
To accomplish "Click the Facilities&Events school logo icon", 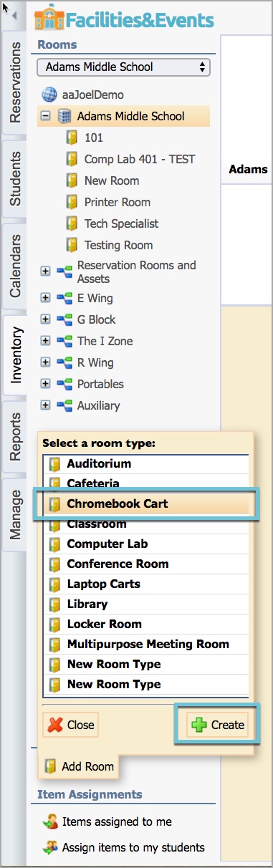I will (48, 18).
